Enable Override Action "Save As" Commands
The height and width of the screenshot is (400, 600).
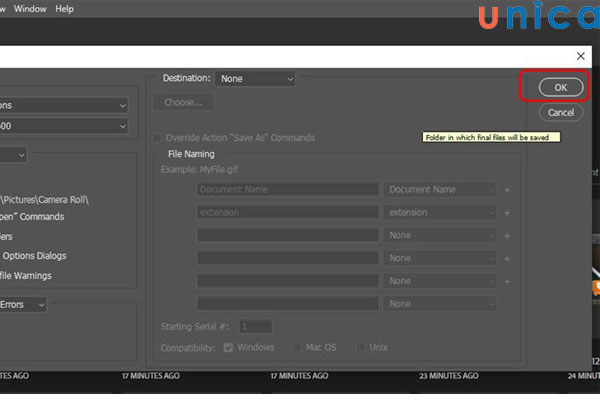[157, 138]
